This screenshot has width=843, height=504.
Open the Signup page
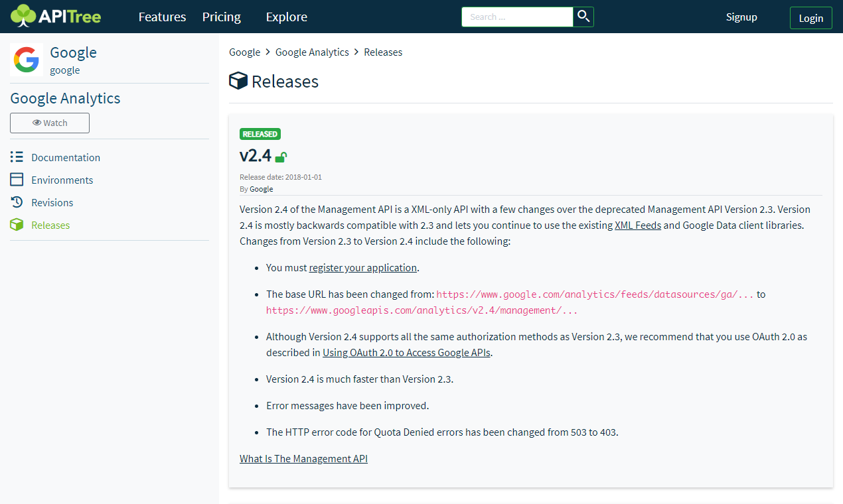[741, 17]
